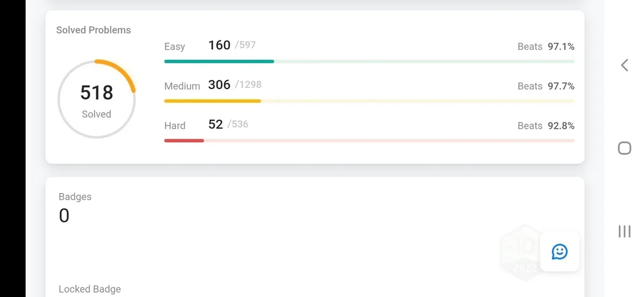Image resolution: width=644 pixels, height=297 pixels.
Task: Click the Easy progress bar
Action: [x=369, y=62]
